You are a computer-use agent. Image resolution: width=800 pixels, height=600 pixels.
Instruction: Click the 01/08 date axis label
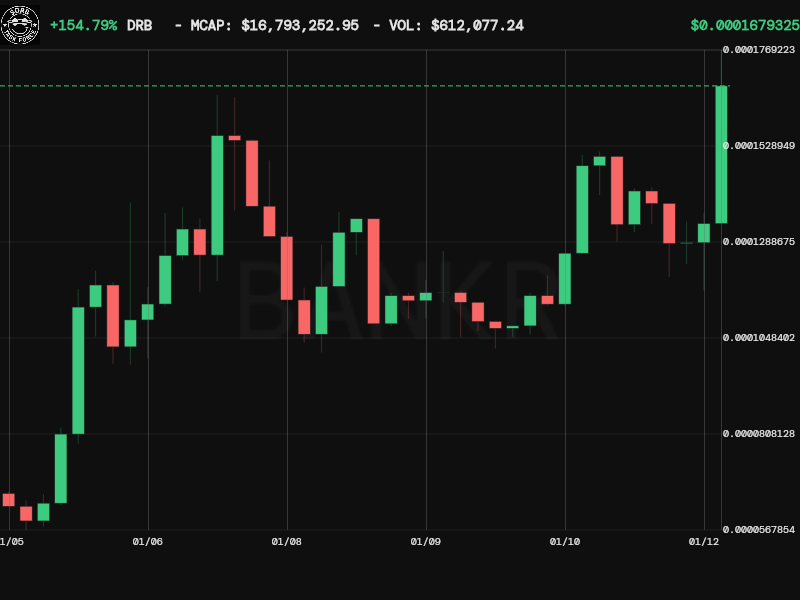click(x=287, y=542)
